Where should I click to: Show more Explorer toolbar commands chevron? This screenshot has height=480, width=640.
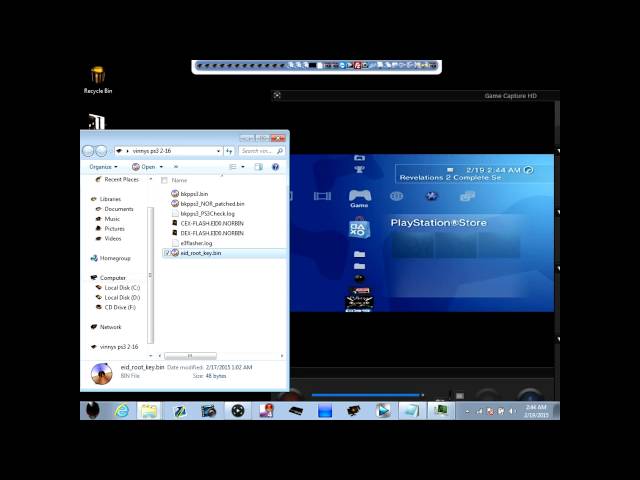(x=176, y=167)
